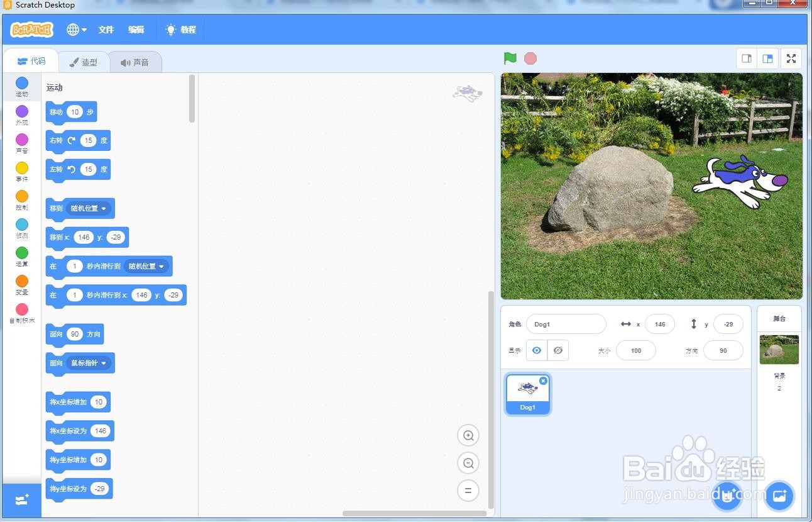Select the stage backdrop thumbnail
The height and width of the screenshot is (522, 812).
point(779,350)
